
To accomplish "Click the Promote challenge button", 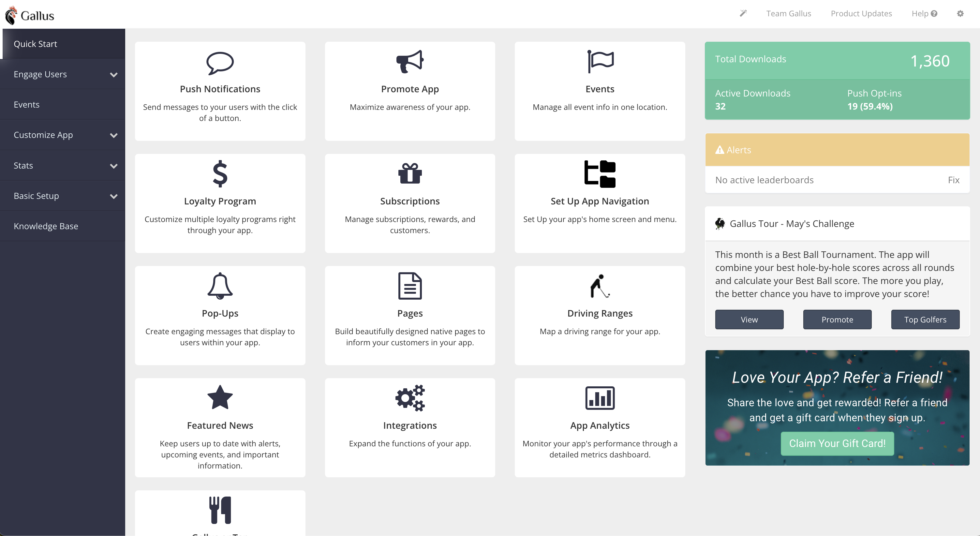I will [x=837, y=320].
